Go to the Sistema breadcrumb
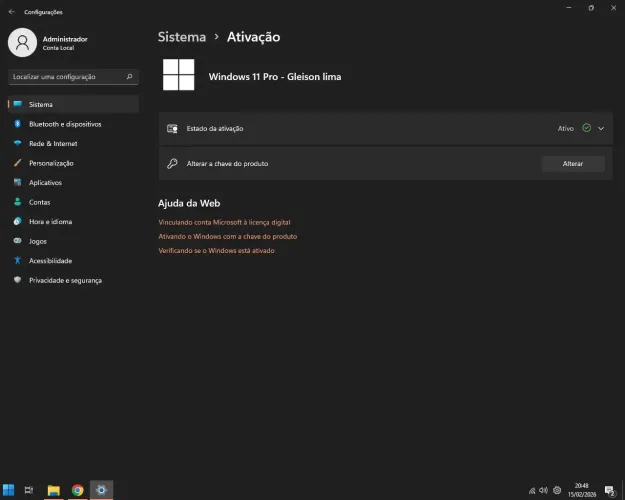 coord(182,37)
